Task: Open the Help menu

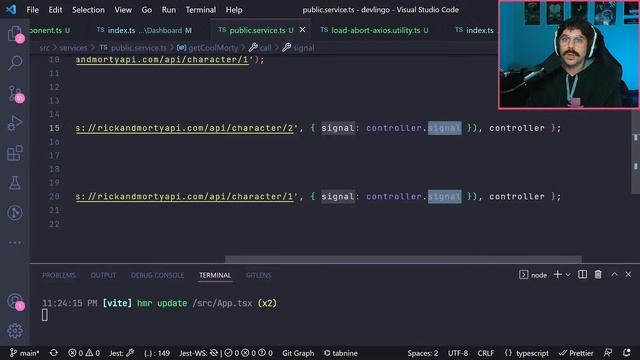Action: 234,10
